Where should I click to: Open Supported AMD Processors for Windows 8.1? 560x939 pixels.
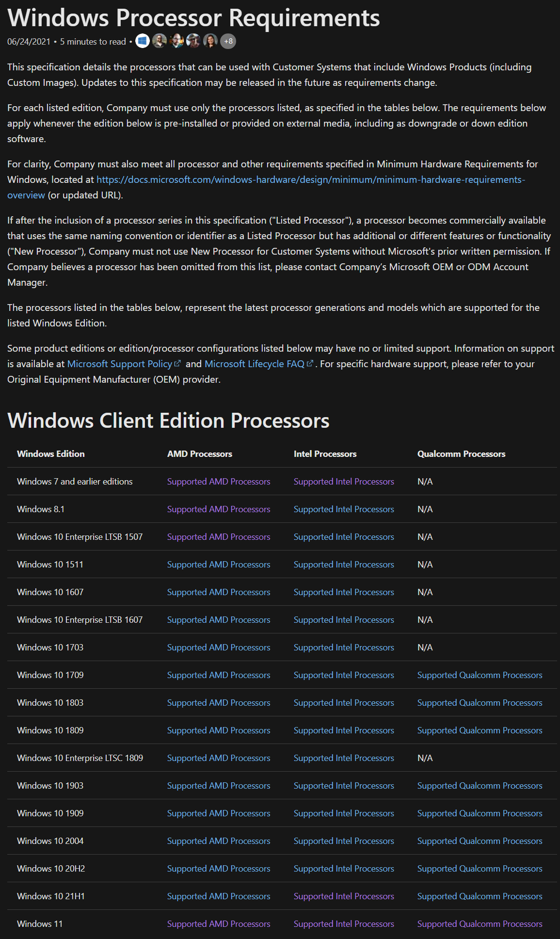(x=219, y=509)
